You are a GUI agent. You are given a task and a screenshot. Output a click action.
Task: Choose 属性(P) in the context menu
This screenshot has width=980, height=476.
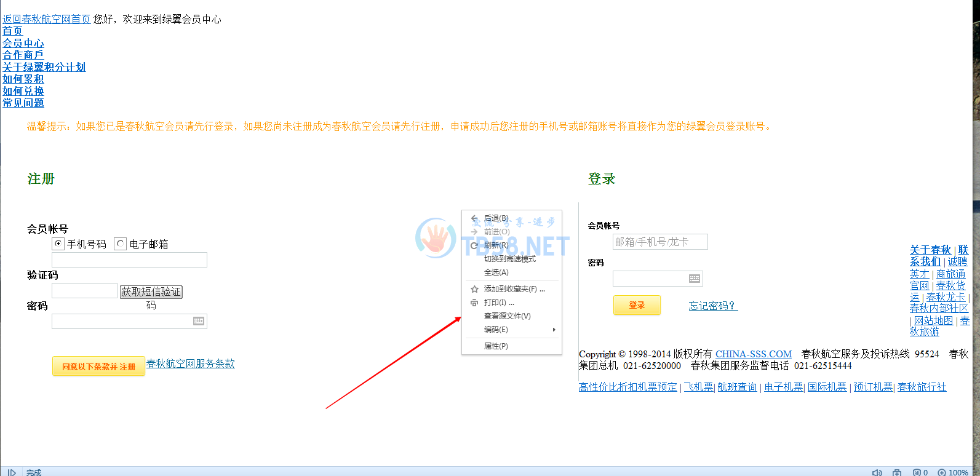[x=512, y=346]
